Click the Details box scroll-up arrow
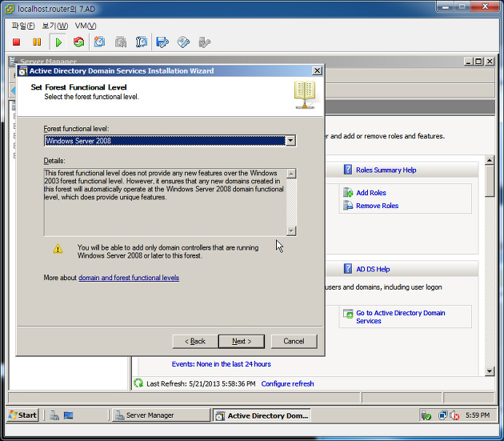This screenshot has width=504, height=441. click(291, 174)
